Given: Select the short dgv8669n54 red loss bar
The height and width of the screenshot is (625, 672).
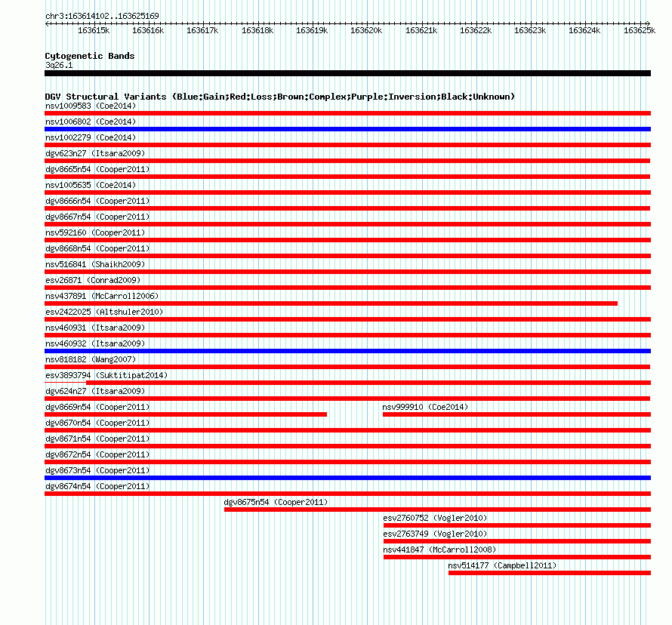Looking at the screenshot, I should tap(186, 414).
